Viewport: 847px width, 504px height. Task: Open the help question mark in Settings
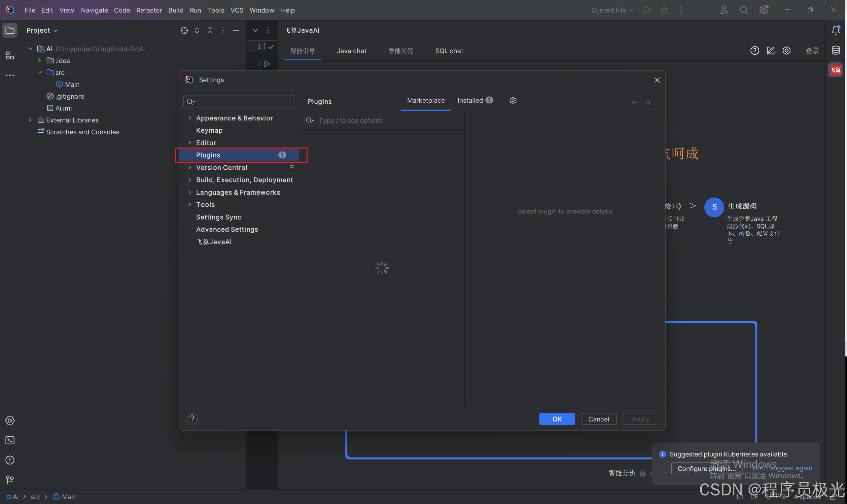[x=192, y=419]
